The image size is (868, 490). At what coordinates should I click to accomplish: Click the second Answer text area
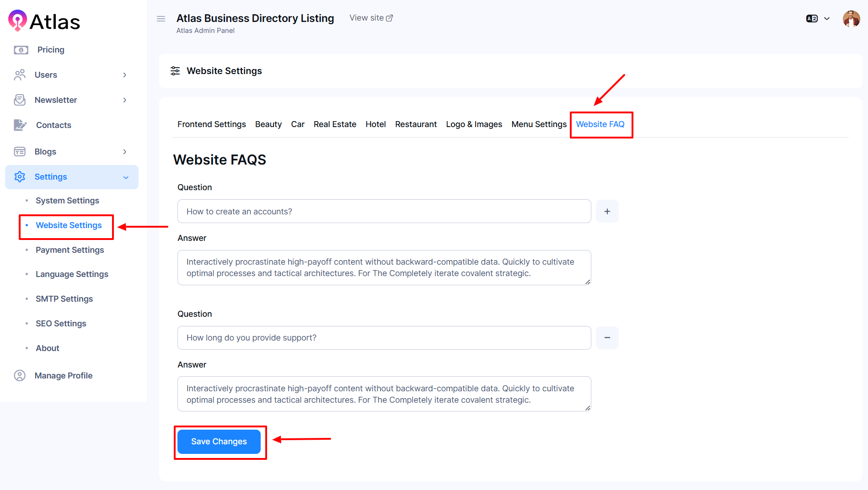click(384, 394)
